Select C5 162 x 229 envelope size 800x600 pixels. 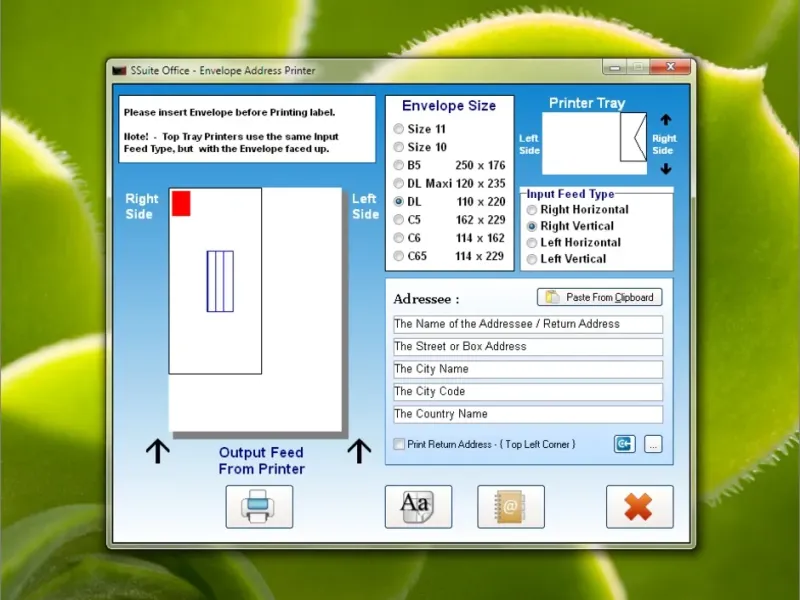tap(449, 220)
